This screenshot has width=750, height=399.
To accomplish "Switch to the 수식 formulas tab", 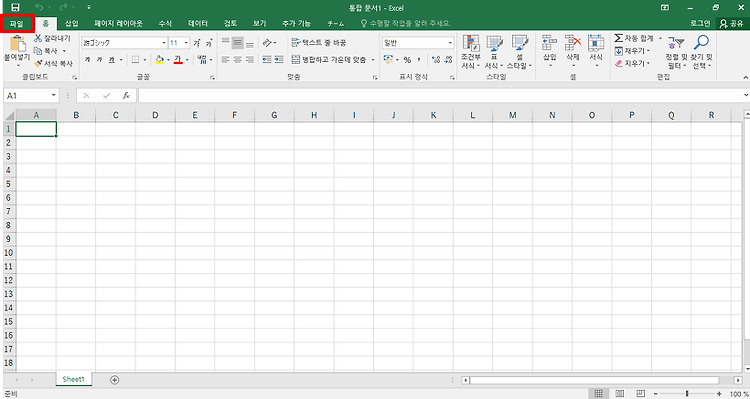I will tap(165, 23).
